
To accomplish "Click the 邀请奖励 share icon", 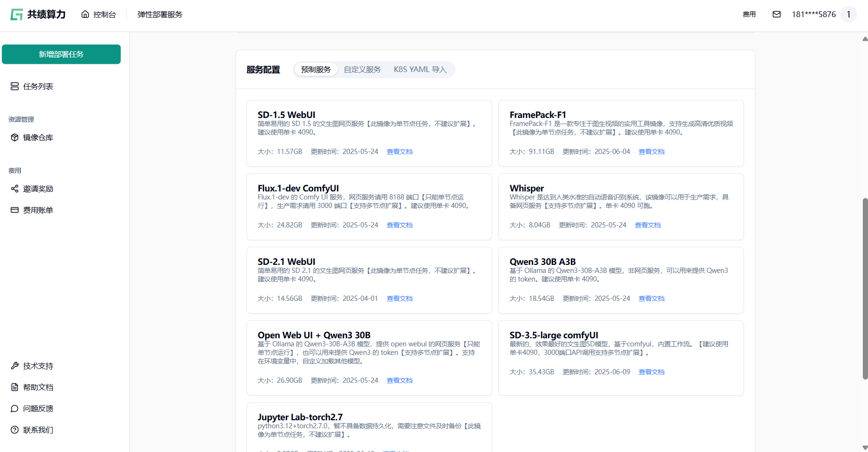I will click(x=15, y=189).
